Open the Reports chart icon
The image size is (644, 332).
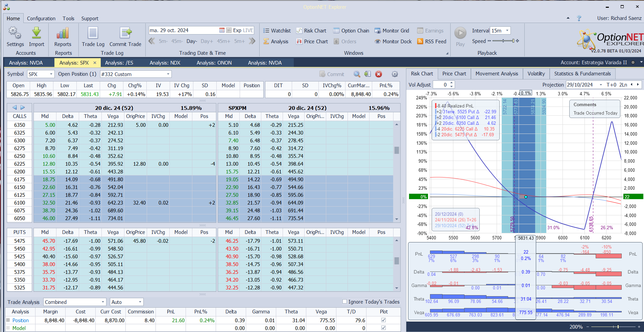pos(63,33)
